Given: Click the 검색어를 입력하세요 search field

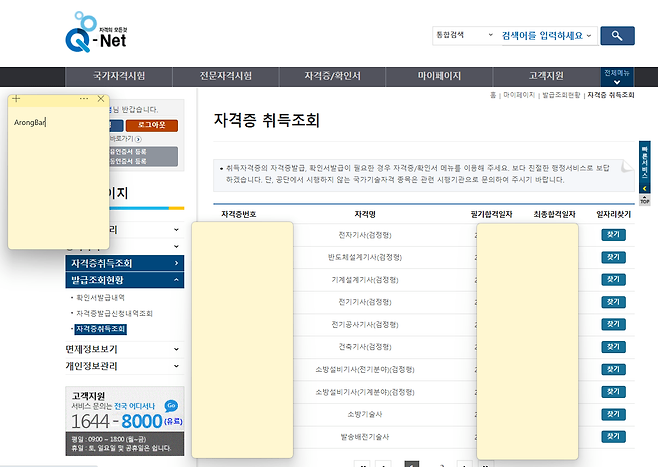Looking at the screenshot, I should coord(547,36).
